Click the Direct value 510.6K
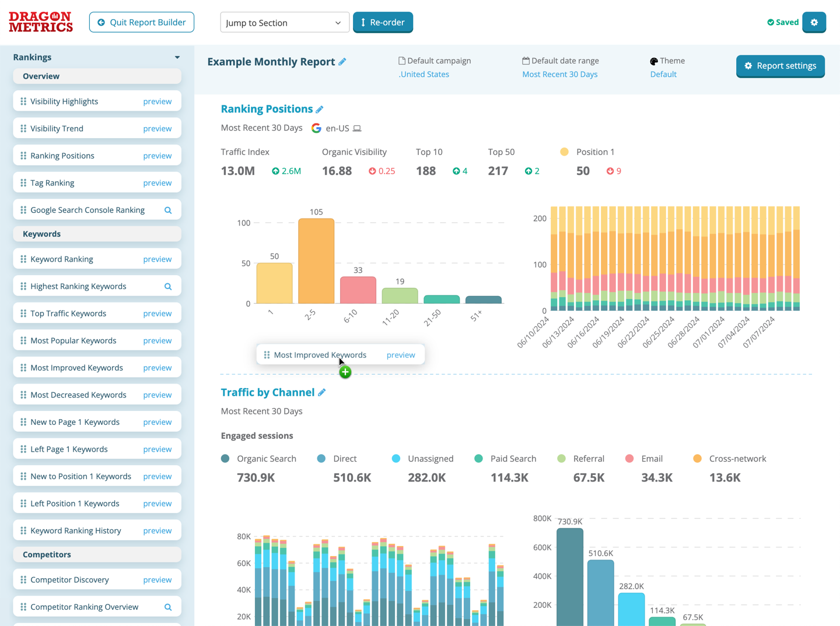The image size is (840, 626). [x=352, y=478]
